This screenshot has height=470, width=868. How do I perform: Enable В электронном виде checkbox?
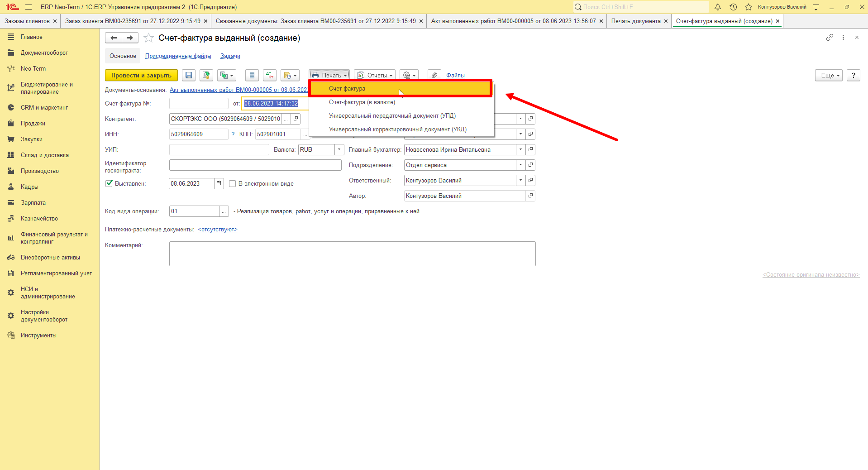pos(233,183)
